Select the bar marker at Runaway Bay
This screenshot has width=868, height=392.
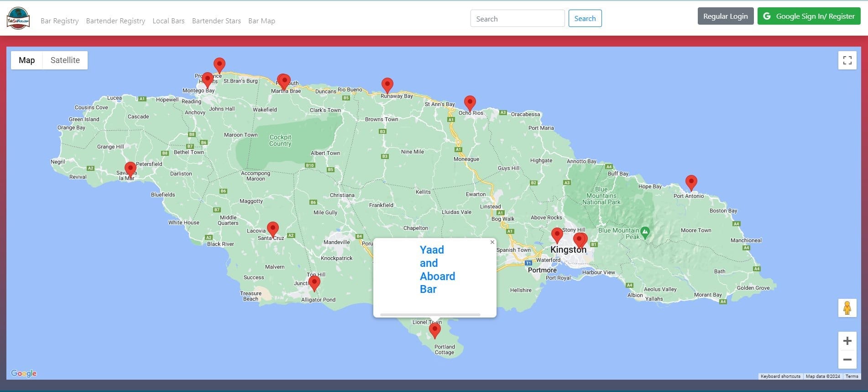pyautogui.click(x=387, y=85)
